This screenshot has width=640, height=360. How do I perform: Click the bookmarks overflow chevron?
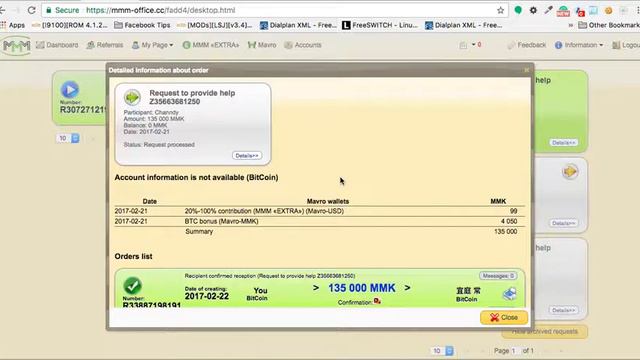(571, 25)
